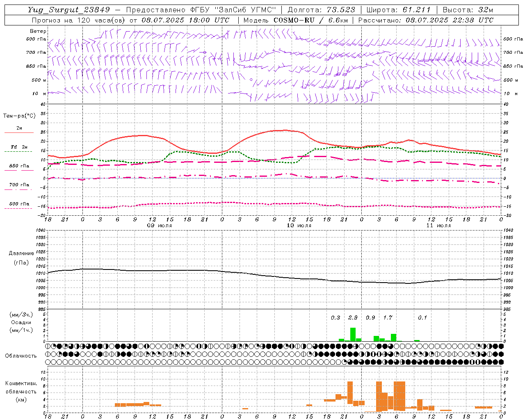Click the tallest green precipitation bar
The height and width of the screenshot is (420, 525).
(x=353, y=334)
